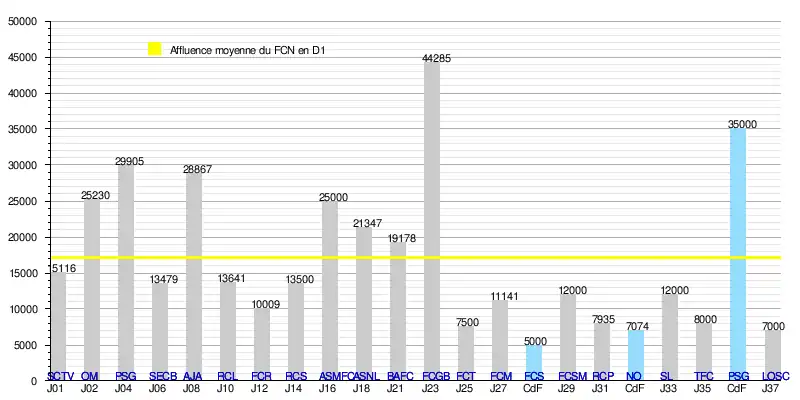This screenshot has height=400, width=800.
Task: Open the FCR link above J12
Action: (261, 376)
